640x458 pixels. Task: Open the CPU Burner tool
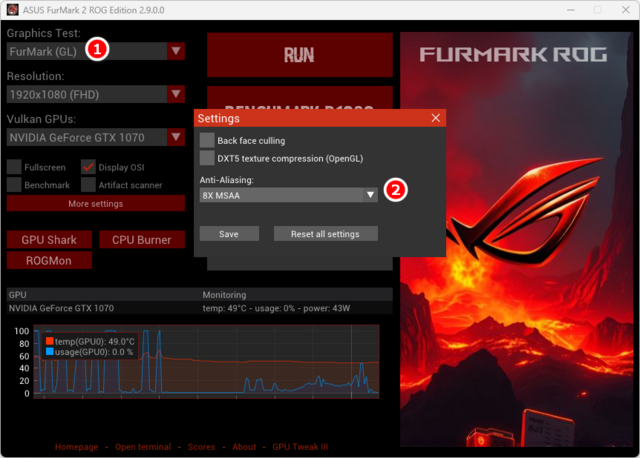point(141,240)
